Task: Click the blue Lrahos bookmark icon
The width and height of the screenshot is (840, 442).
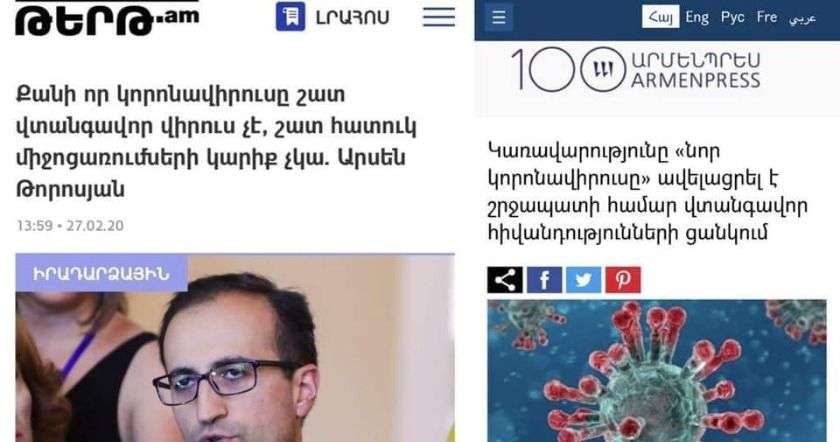Action: (x=290, y=17)
